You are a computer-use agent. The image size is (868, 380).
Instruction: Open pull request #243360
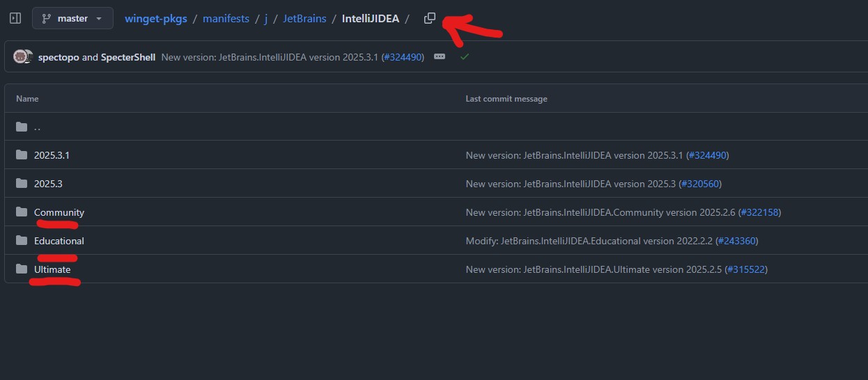tap(737, 241)
